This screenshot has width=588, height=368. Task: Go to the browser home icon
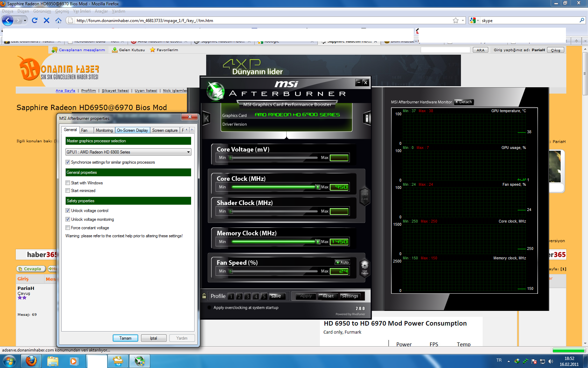[58, 20]
